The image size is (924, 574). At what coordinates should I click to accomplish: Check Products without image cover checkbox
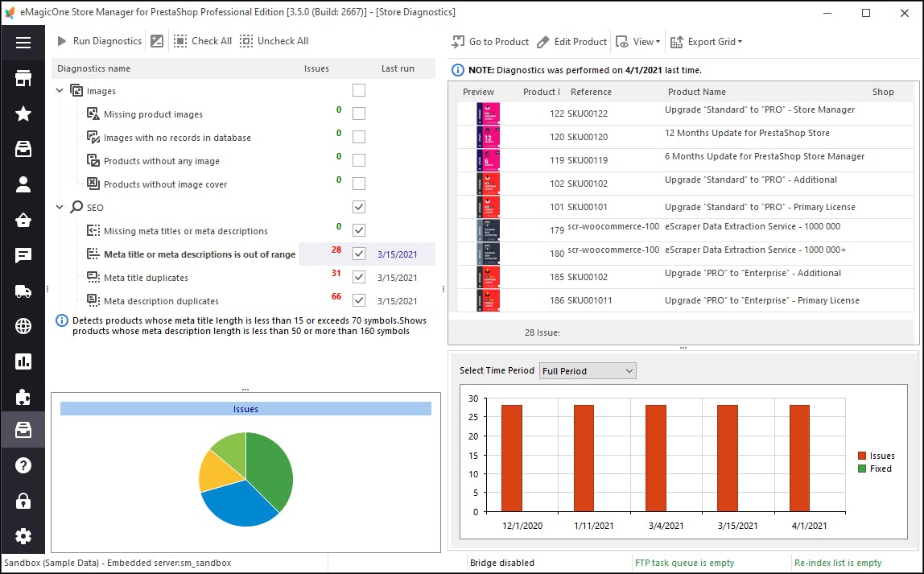(359, 184)
